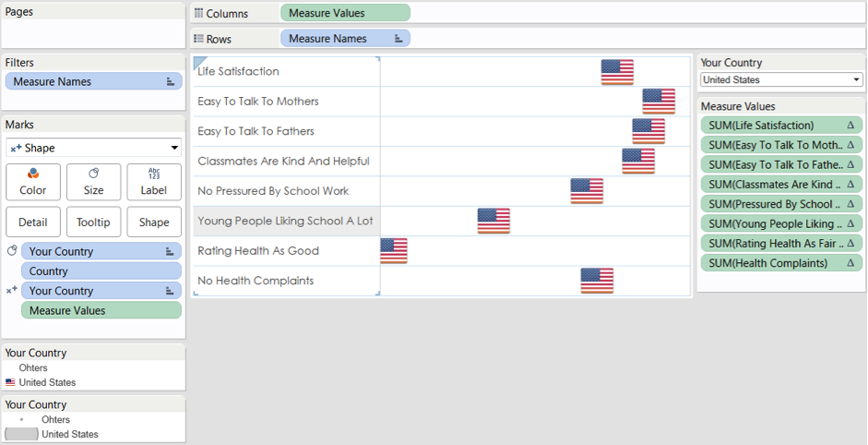The width and height of the screenshot is (868, 445).
Task: Click the Tooltip button in Marks card
Action: tap(93, 222)
